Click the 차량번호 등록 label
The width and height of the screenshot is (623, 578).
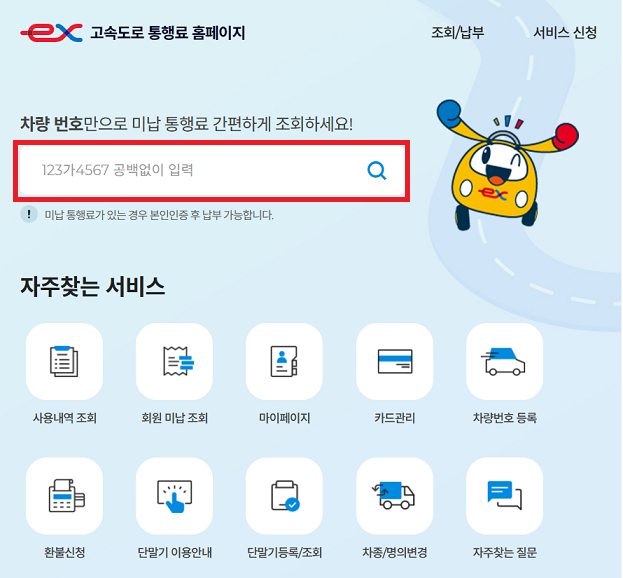[505, 418]
